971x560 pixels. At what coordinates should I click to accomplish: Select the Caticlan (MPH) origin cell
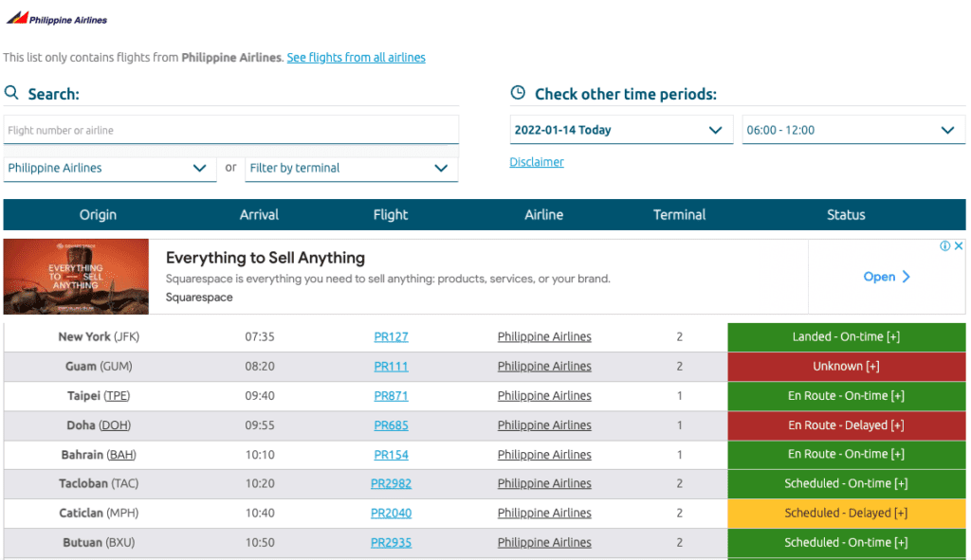[x=99, y=513]
